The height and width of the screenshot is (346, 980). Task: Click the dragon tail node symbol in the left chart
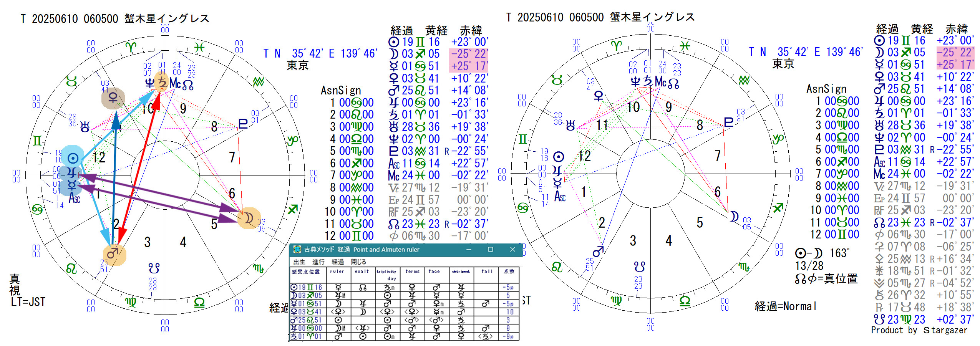(x=154, y=267)
